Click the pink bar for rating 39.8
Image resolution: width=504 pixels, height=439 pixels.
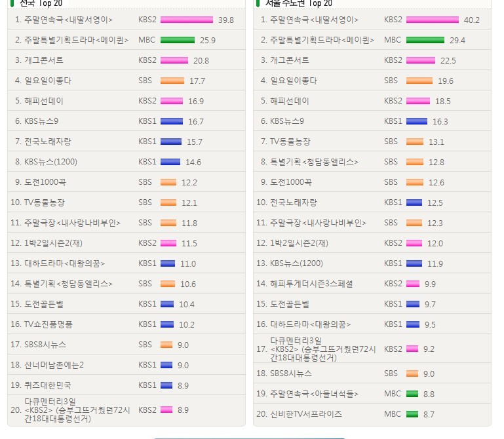[x=187, y=20]
